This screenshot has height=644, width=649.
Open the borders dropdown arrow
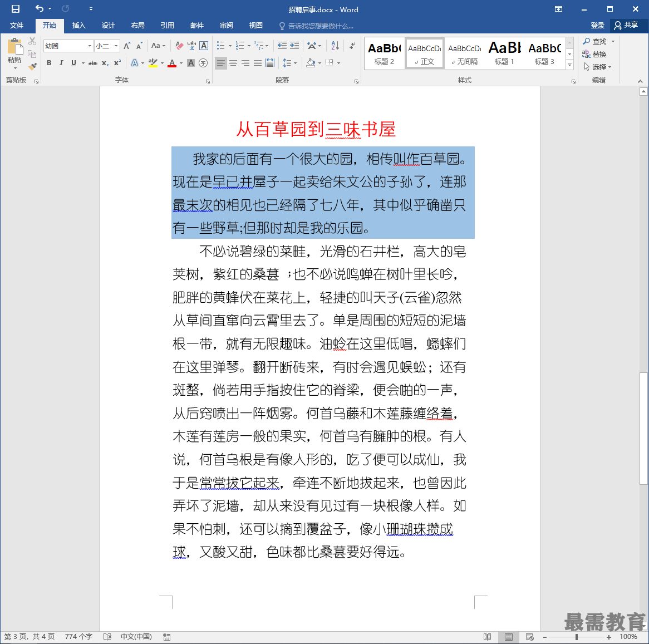pyautogui.click(x=338, y=63)
